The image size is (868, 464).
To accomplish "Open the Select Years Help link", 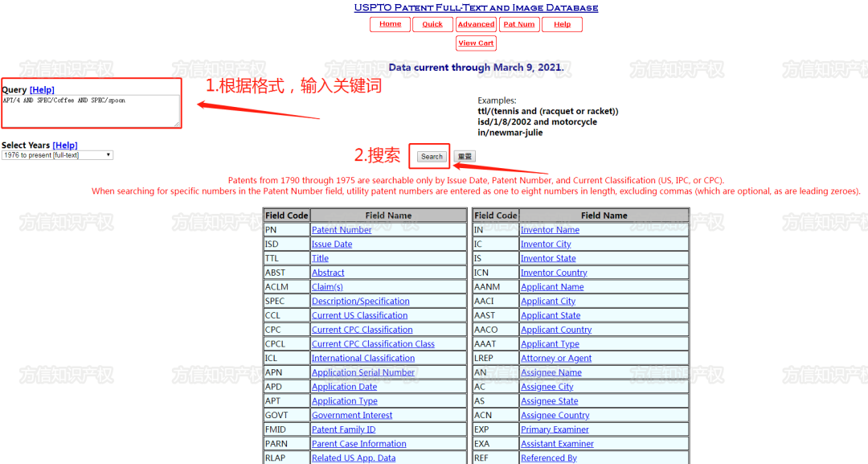I will point(65,145).
